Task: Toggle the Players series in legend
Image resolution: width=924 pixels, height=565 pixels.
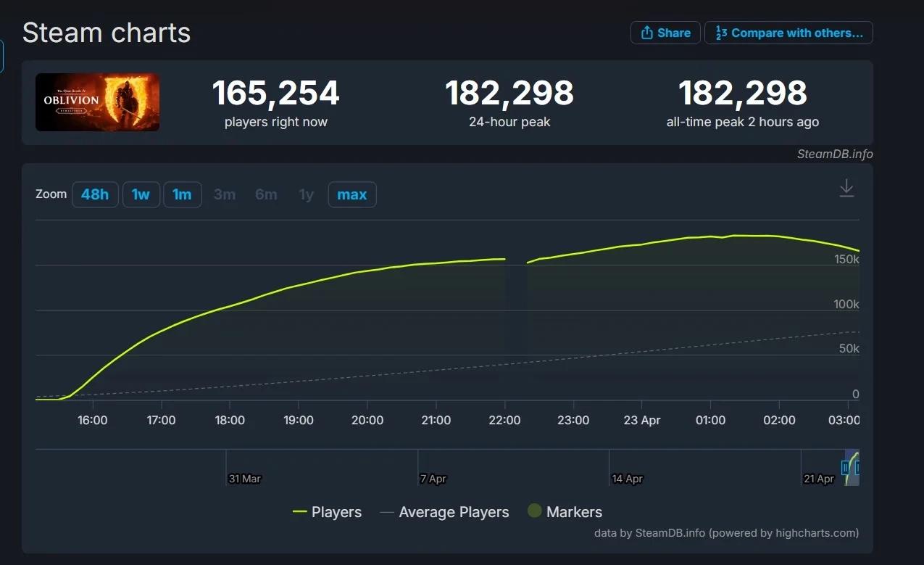Action: point(327,512)
